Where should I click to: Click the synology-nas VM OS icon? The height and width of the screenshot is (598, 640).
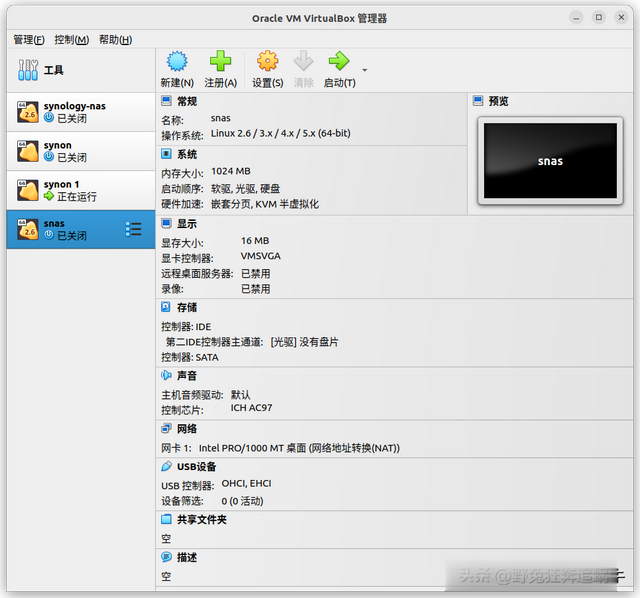coord(28,112)
